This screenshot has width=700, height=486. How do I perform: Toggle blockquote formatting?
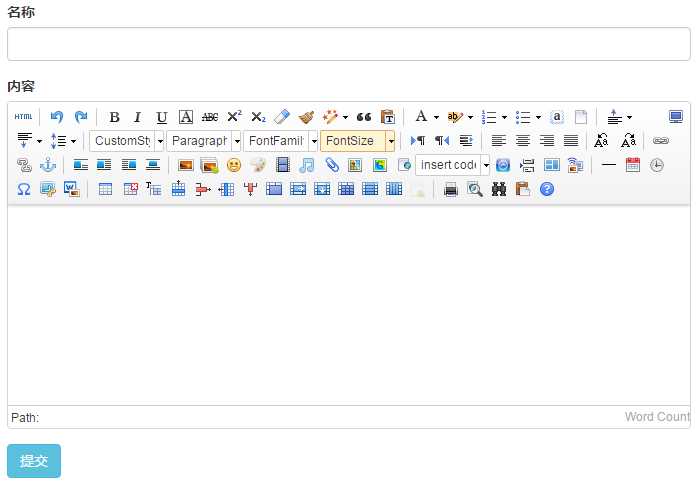(x=364, y=117)
